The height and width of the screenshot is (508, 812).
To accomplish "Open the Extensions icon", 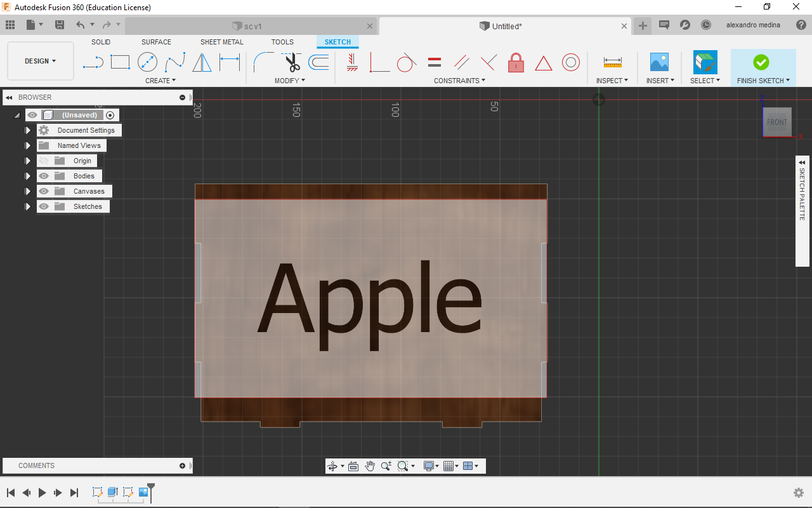I will click(685, 25).
